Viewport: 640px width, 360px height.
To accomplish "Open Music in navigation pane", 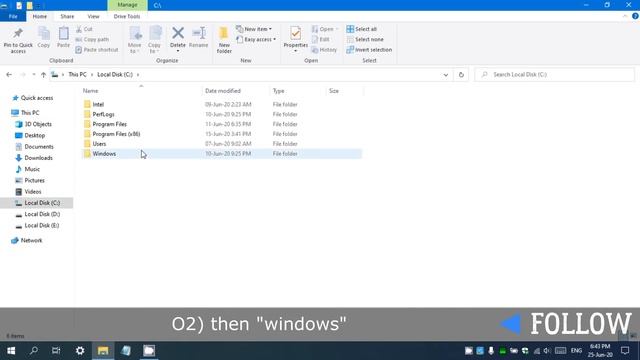I will pos(32,169).
